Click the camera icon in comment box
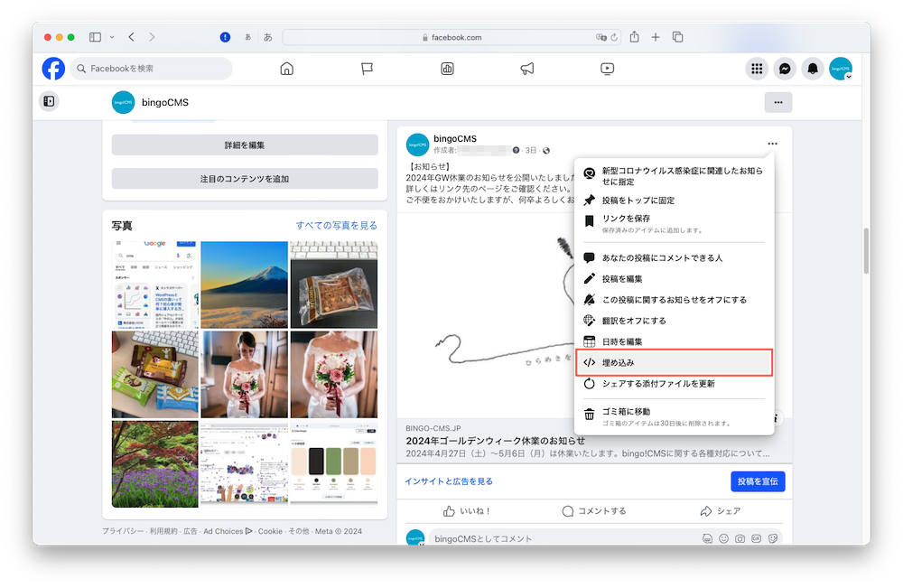The image size is (903, 588). coord(740,539)
